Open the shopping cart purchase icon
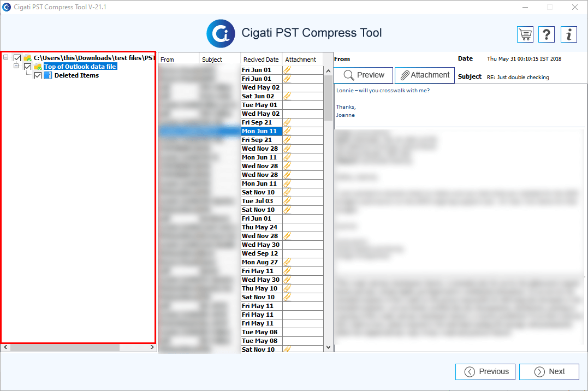 [525, 34]
